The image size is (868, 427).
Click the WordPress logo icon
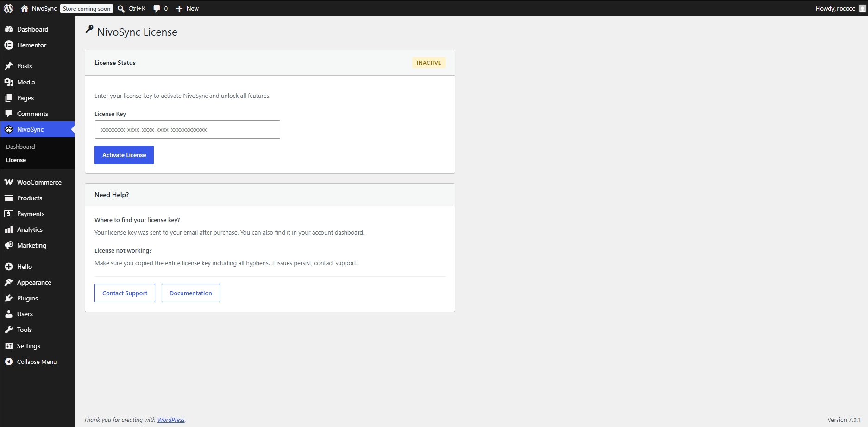[8, 8]
